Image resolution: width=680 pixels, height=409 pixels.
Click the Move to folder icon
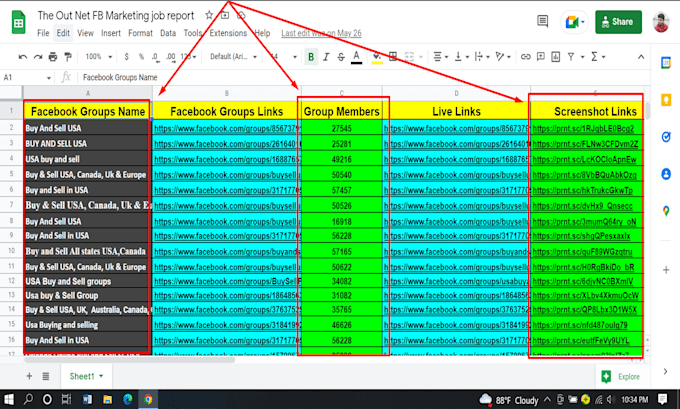(225, 15)
